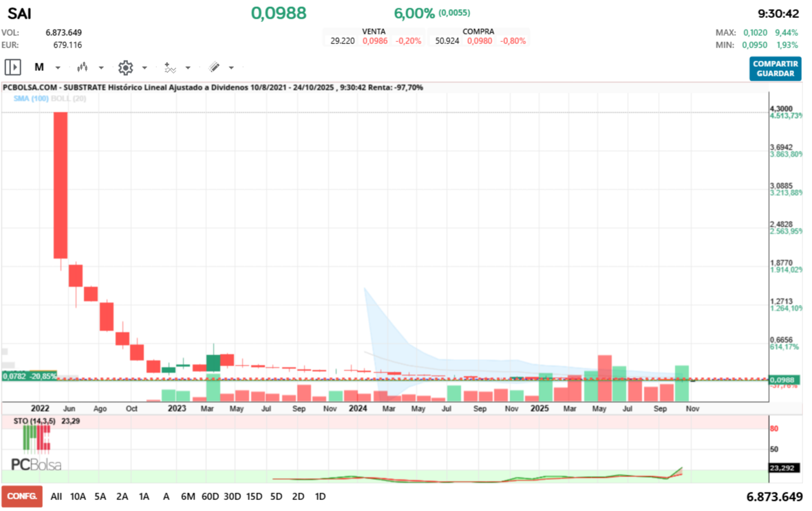Select the 10A time range
812x511 pixels.
tap(78, 497)
